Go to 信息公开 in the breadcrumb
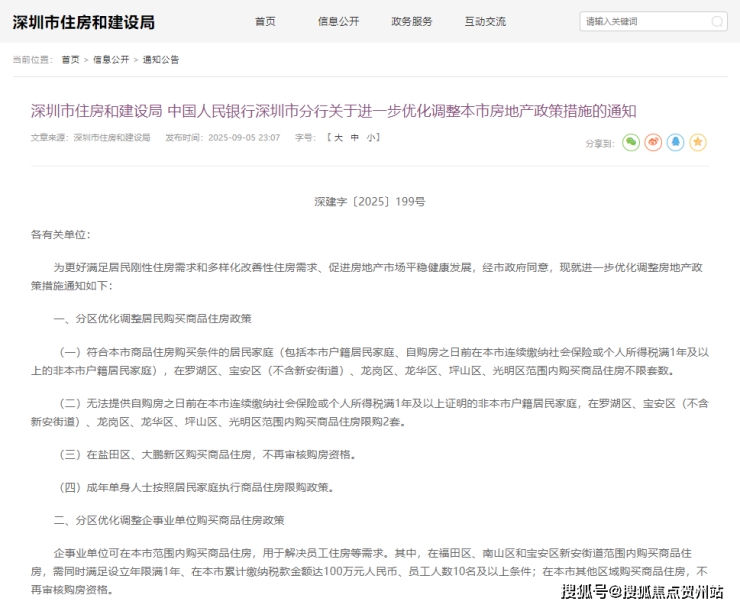 (x=111, y=60)
